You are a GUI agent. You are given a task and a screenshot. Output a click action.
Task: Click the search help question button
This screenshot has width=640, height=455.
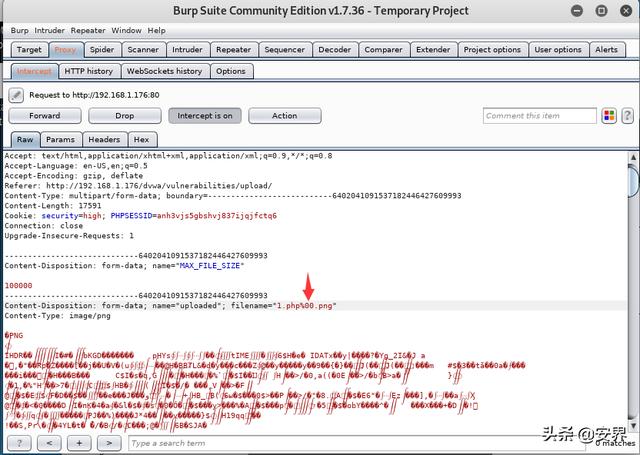coord(19,443)
